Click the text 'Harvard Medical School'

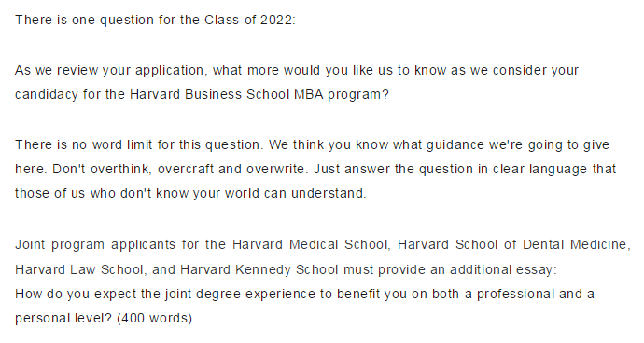point(311,244)
